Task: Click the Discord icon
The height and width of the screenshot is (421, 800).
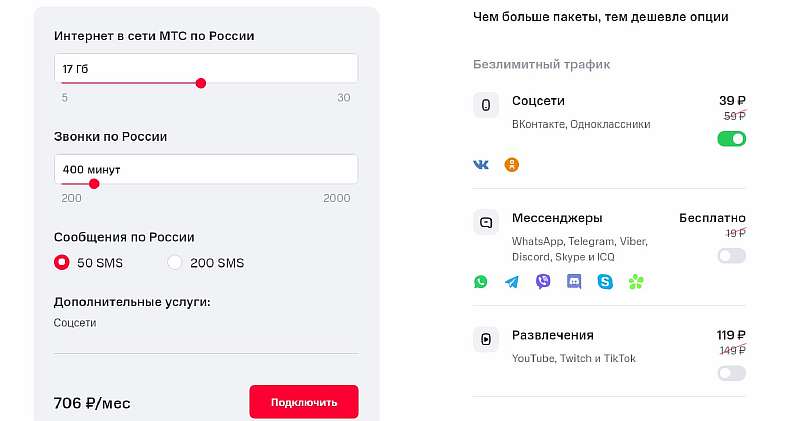Action: pyautogui.click(x=574, y=282)
